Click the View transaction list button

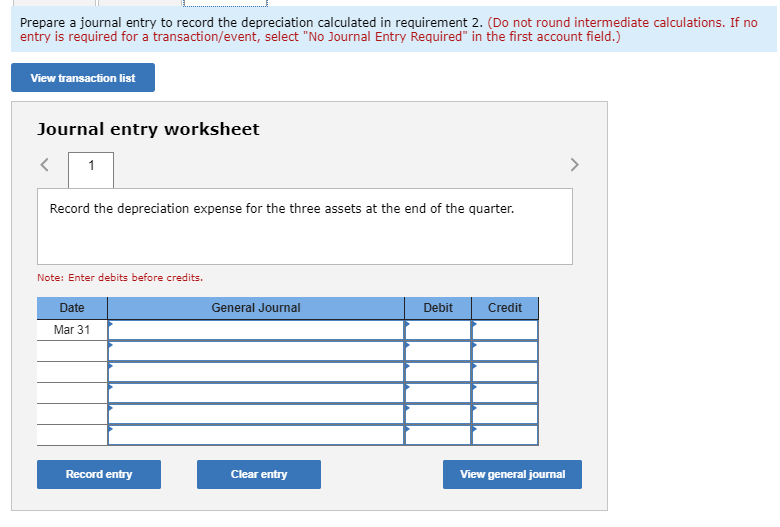83,78
